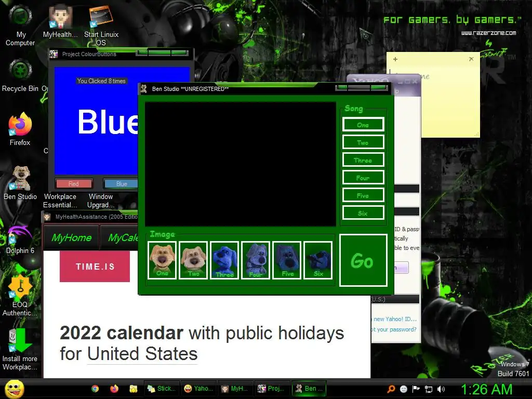The height and width of the screenshot is (399, 532).
Task: Launch the Start Linuix OS shortcut
Action: (x=101, y=25)
